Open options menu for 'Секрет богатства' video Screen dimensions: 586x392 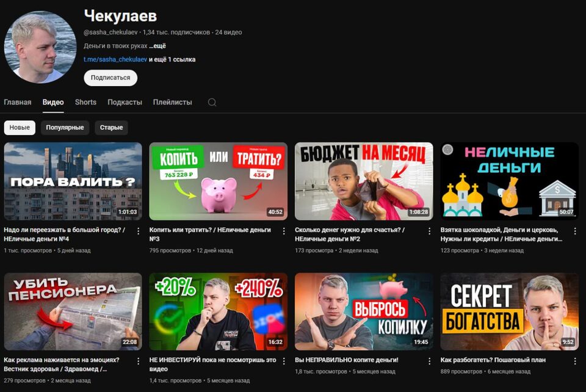575,360
